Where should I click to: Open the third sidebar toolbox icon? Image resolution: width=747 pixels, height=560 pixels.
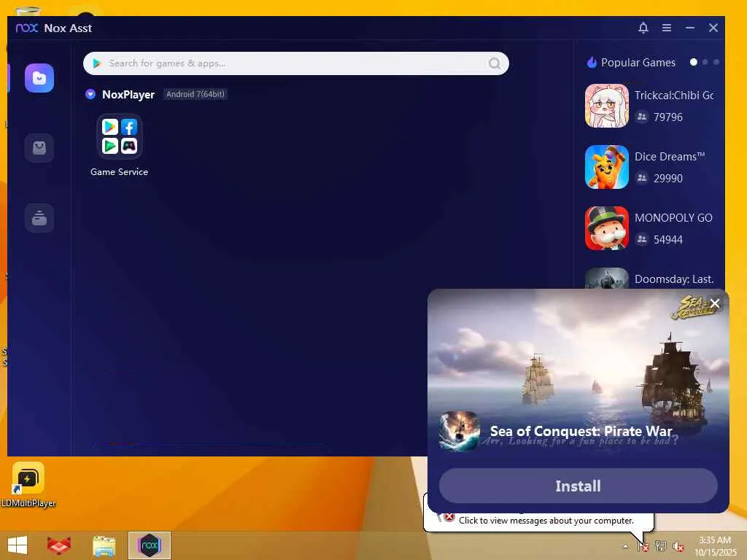39,218
